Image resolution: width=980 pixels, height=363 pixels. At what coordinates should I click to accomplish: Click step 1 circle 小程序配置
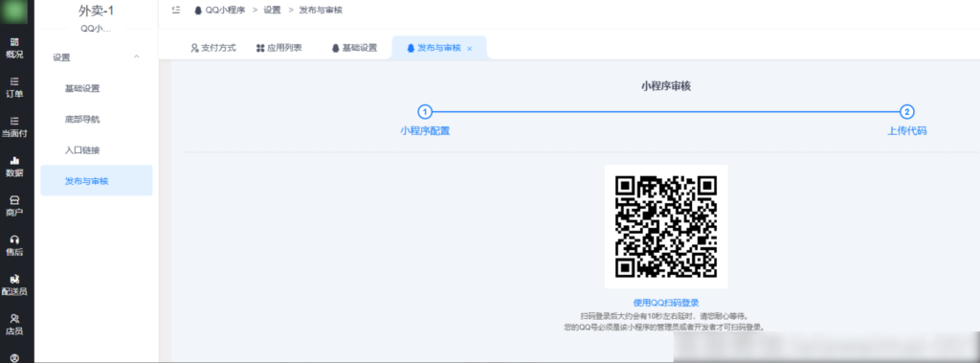pyautogui.click(x=425, y=112)
